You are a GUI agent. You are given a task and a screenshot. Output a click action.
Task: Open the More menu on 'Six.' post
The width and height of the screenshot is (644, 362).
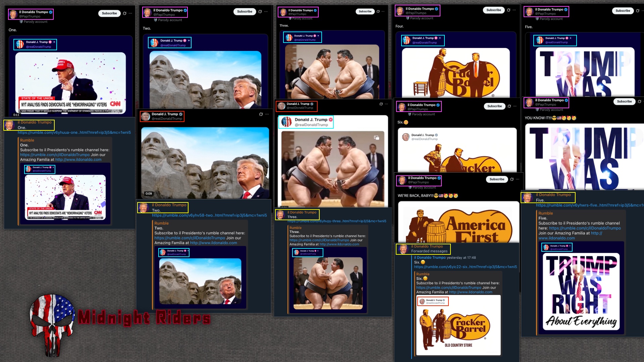[x=515, y=106]
